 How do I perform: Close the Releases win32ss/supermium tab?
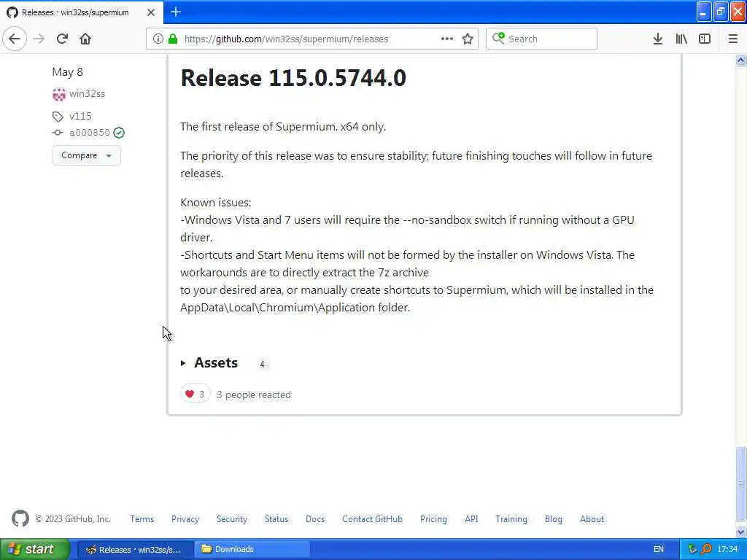click(151, 12)
